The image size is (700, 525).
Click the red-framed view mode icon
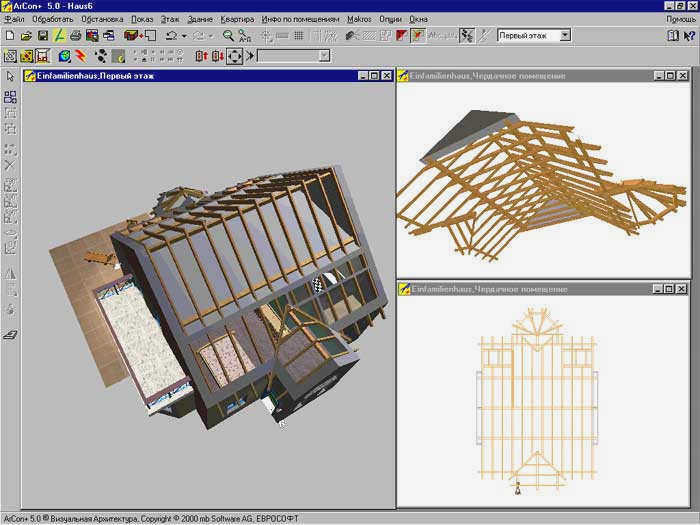point(42,56)
